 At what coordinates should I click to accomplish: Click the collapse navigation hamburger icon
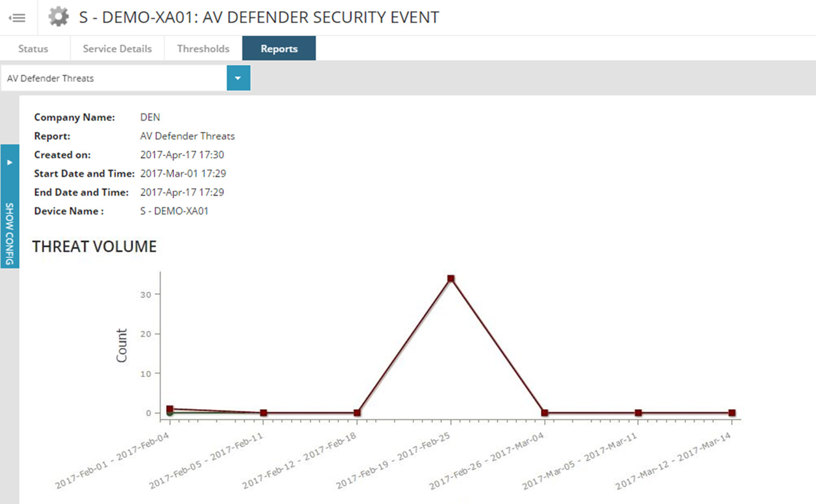(17, 17)
